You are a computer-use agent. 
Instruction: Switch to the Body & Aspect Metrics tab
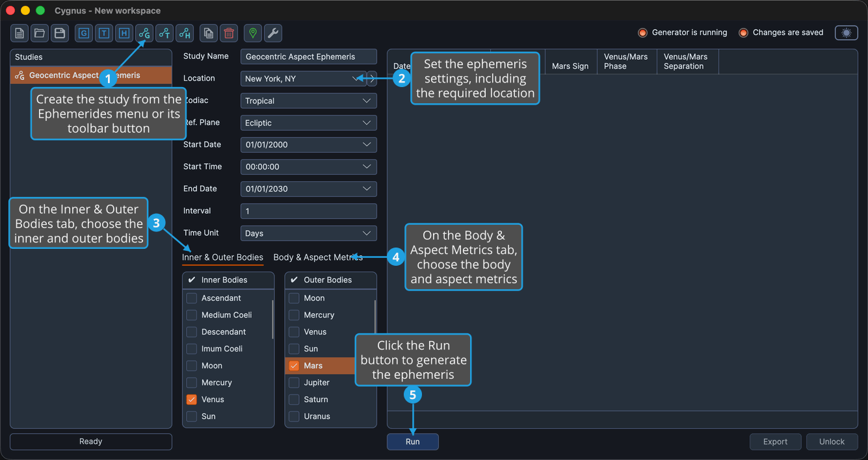[x=318, y=257]
